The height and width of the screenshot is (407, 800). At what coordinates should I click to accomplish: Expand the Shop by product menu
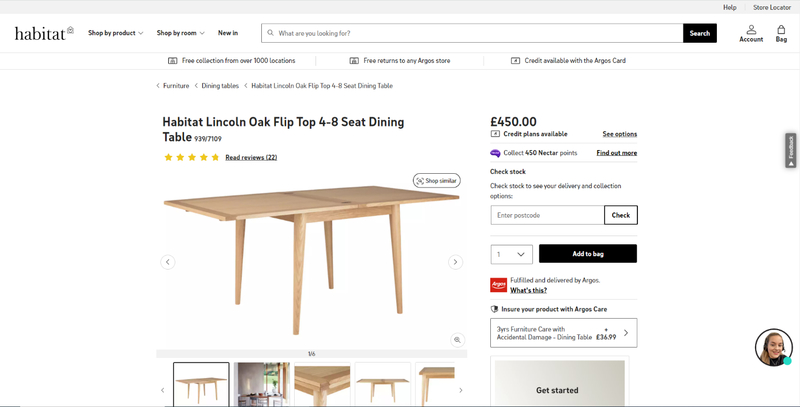pyautogui.click(x=115, y=33)
